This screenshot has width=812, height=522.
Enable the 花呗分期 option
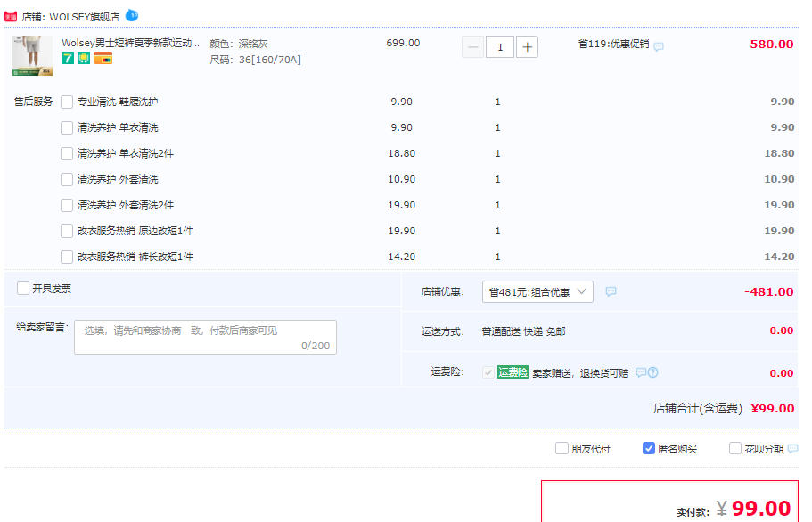(x=735, y=448)
